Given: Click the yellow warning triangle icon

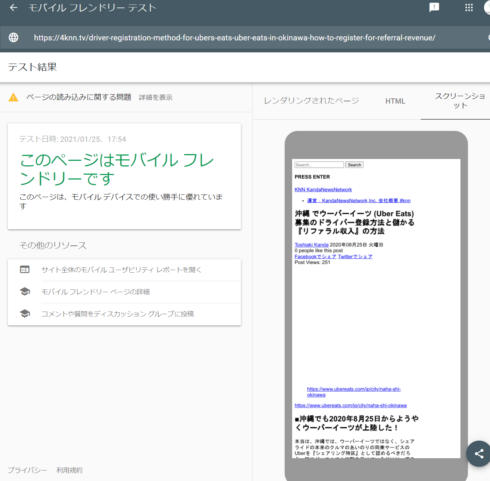Looking at the screenshot, I should (13, 97).
